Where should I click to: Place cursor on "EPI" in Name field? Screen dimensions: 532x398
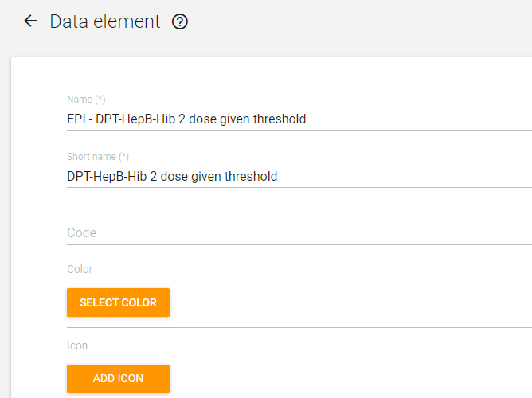[x=76, y=119]
